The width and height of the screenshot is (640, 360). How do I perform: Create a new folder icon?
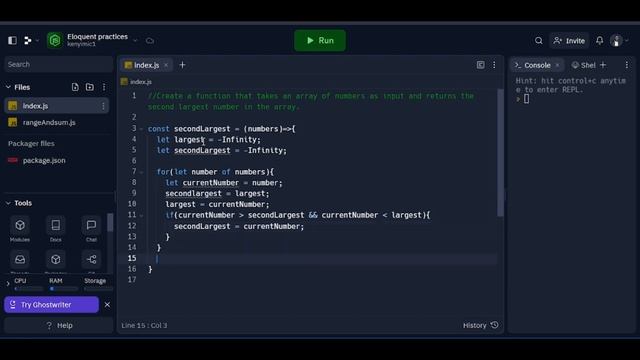coord(90,87)
